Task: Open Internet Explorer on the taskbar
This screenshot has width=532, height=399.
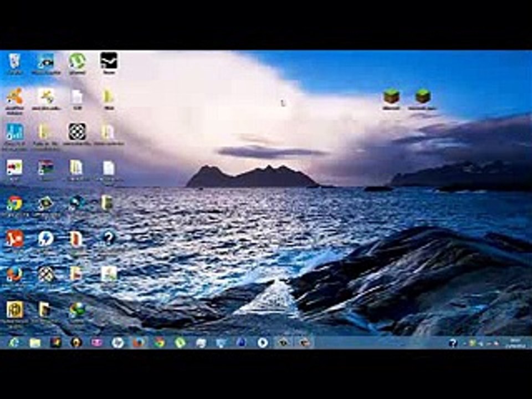Action: pos(14,342)
